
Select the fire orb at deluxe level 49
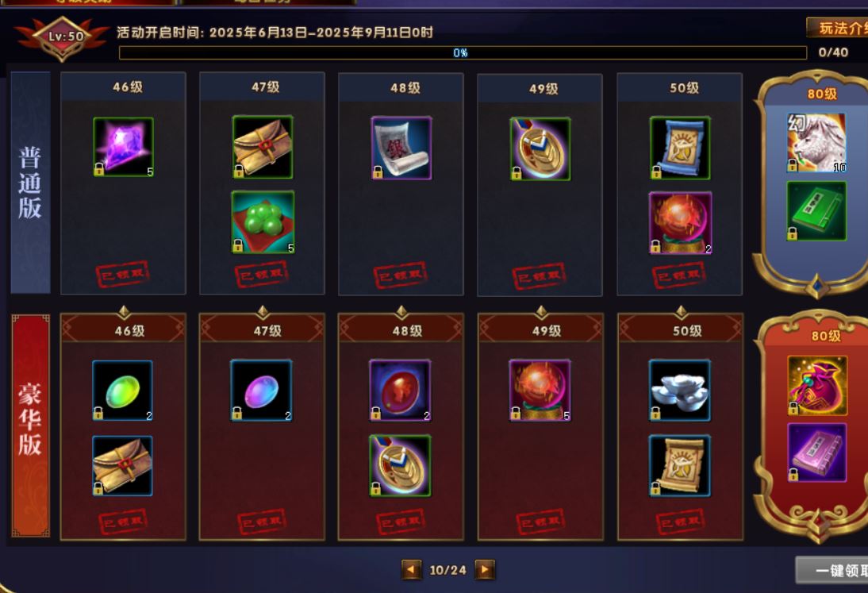(540, 391)
